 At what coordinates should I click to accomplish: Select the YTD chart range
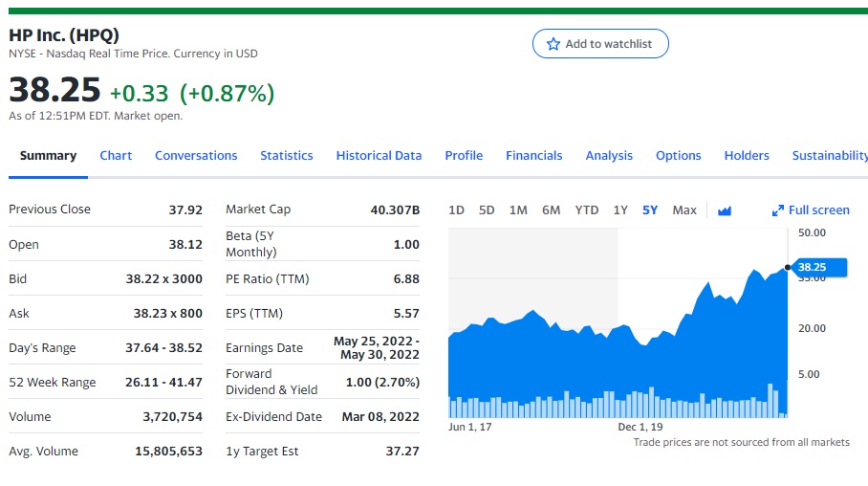(587, 210)
